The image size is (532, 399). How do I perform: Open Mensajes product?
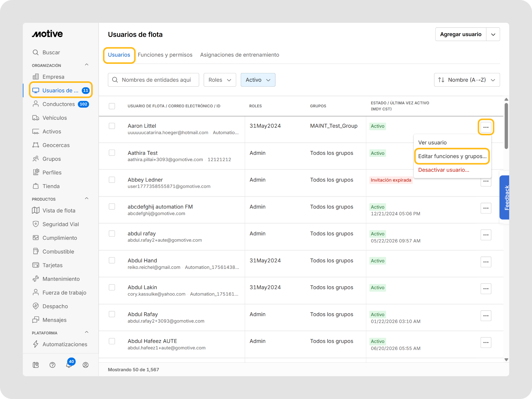pos(49,320)
